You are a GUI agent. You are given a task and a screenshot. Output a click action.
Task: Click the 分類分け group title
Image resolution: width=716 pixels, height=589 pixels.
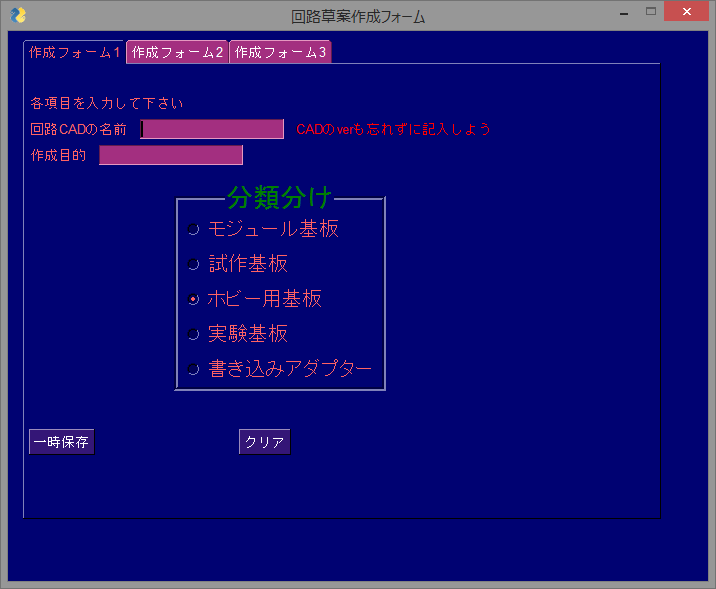pyautogui.click(x=279, y=198)
